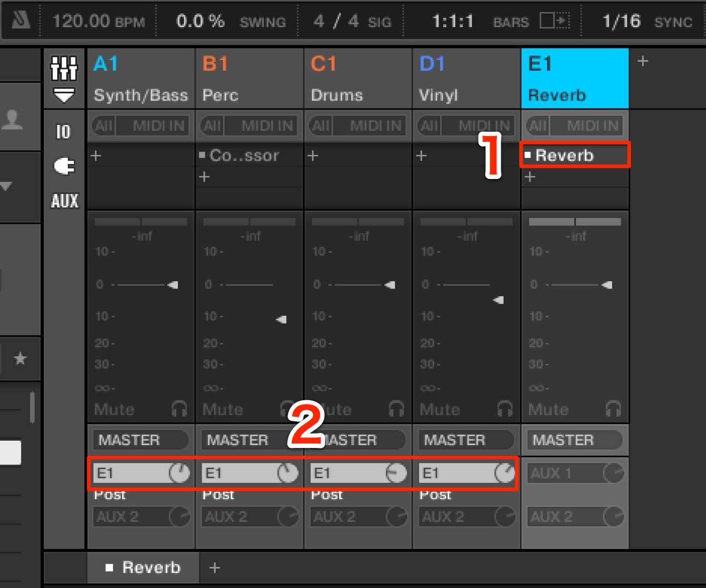This screenshot has height=588, width=706.
Task: Click the C1 channel fader handle
Action: click(390, 285)
